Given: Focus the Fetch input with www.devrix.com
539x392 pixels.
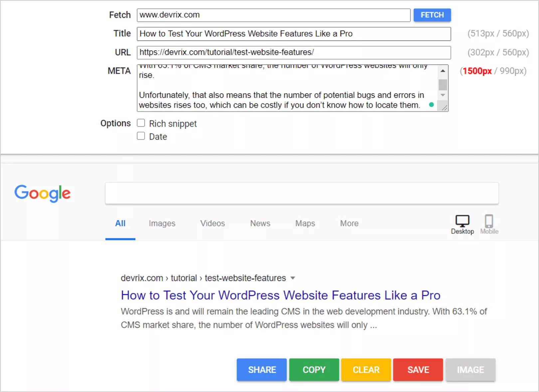Looking at the screenshot, I should [273, 15].
